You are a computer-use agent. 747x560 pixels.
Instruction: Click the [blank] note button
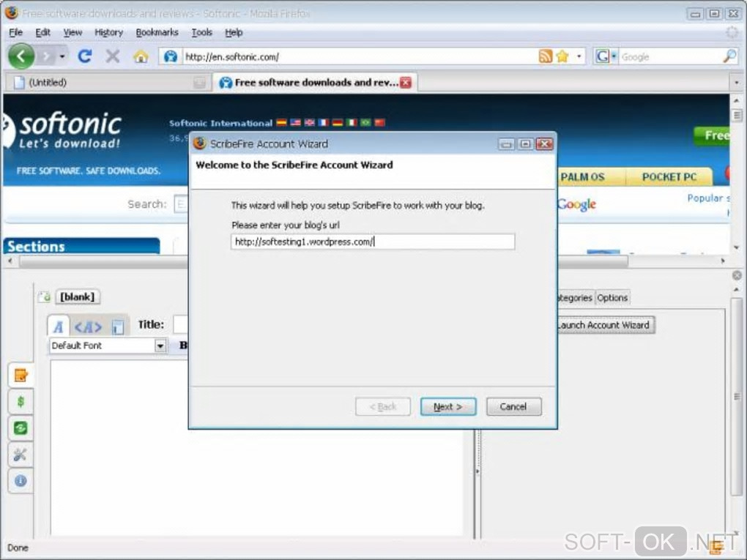[77, 296]
